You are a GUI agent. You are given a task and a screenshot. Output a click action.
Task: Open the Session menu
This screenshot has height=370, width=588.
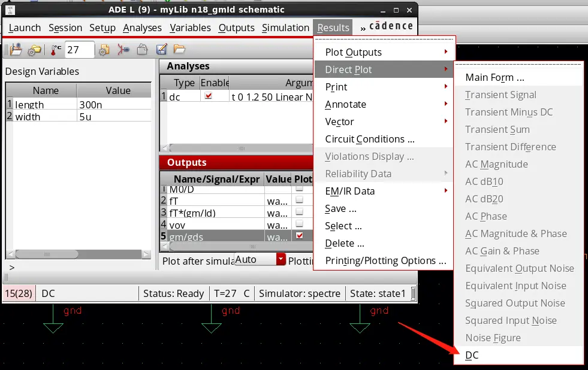(x=65, y=28)
